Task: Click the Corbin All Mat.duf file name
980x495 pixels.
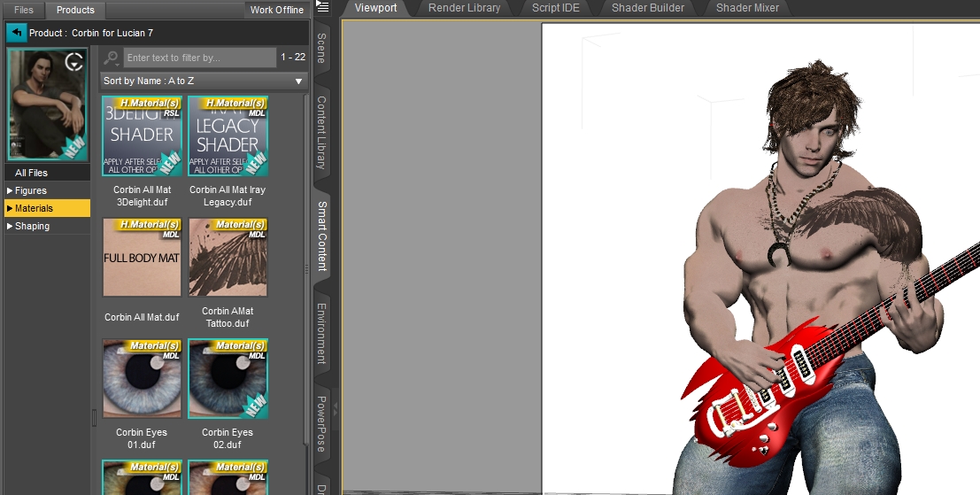Action: click(x=142, y=317)
